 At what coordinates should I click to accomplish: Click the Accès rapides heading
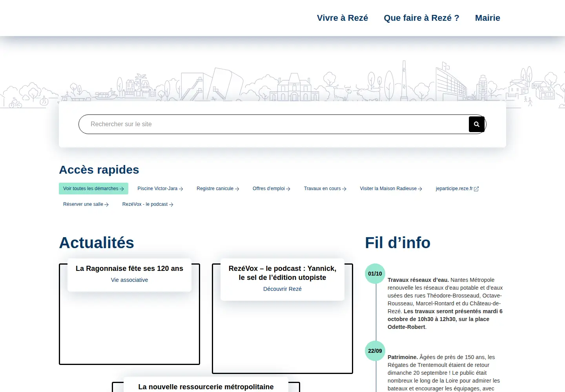coord(99,170)
